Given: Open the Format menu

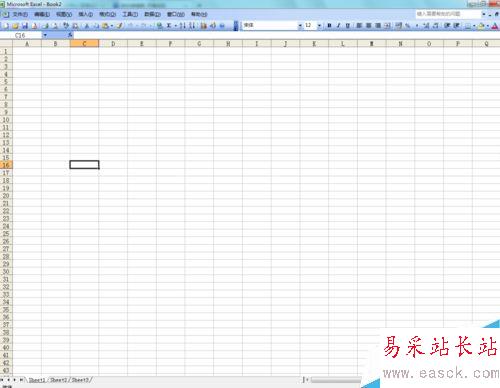Looking at the screenshot, I should tap(107, 14).
